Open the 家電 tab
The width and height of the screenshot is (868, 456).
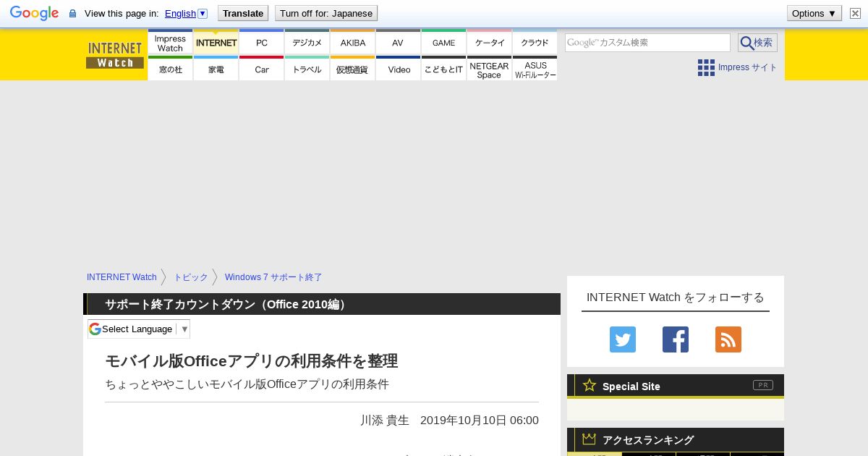tap(216, 69)
